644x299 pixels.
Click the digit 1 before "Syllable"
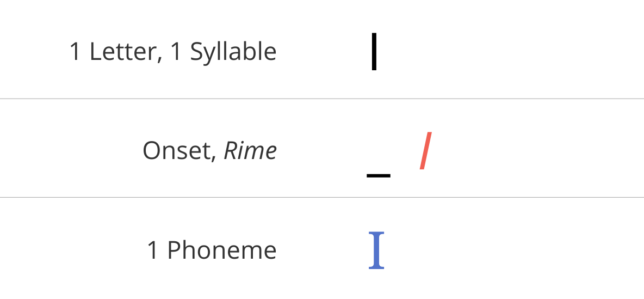(x=176, y=52)
